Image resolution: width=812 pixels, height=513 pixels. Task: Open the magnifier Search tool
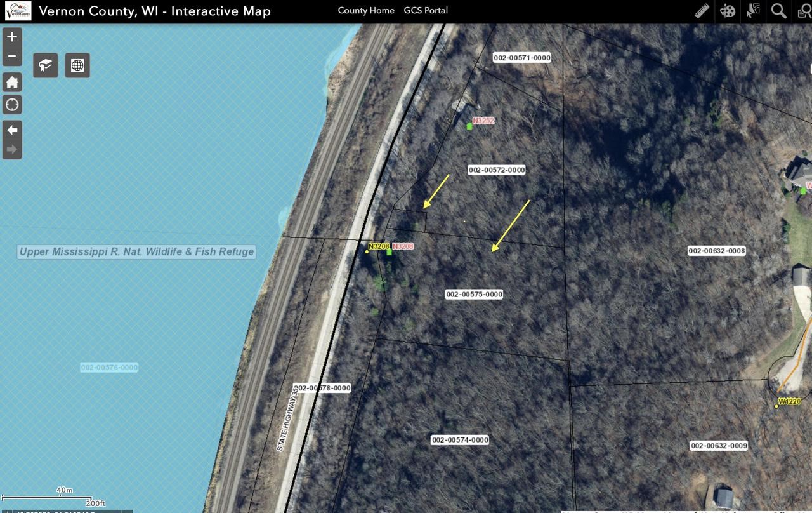click(778, 11)
